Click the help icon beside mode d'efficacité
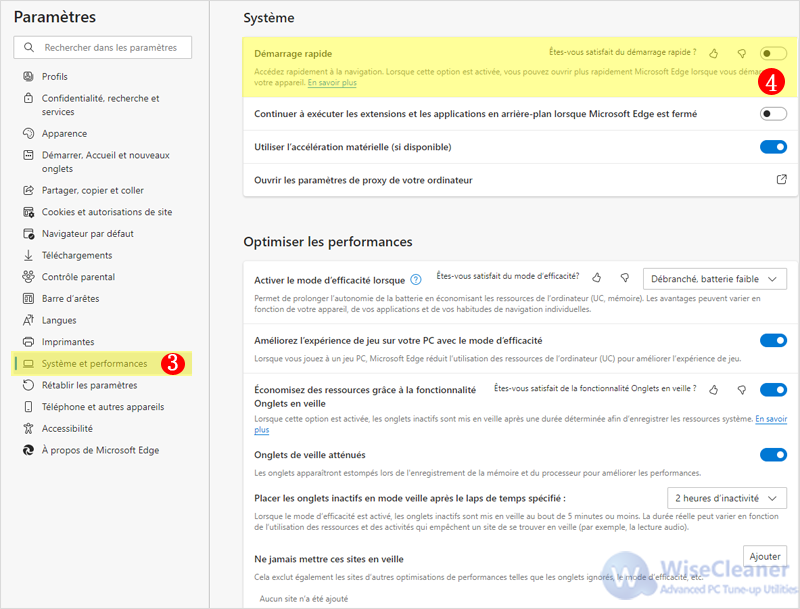The height and width of the screenshot is (609, 800). 416,280
